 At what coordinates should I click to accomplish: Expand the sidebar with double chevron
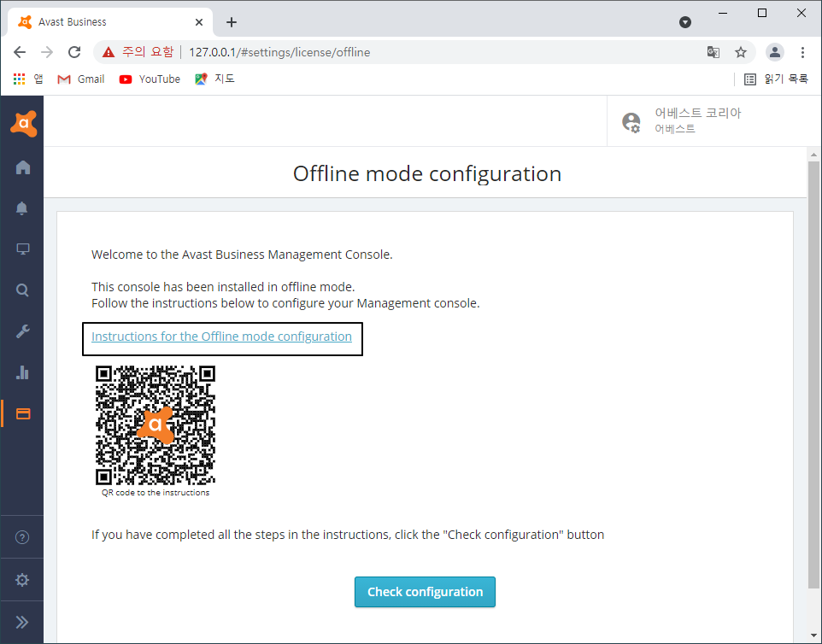[x=22, y=622]
